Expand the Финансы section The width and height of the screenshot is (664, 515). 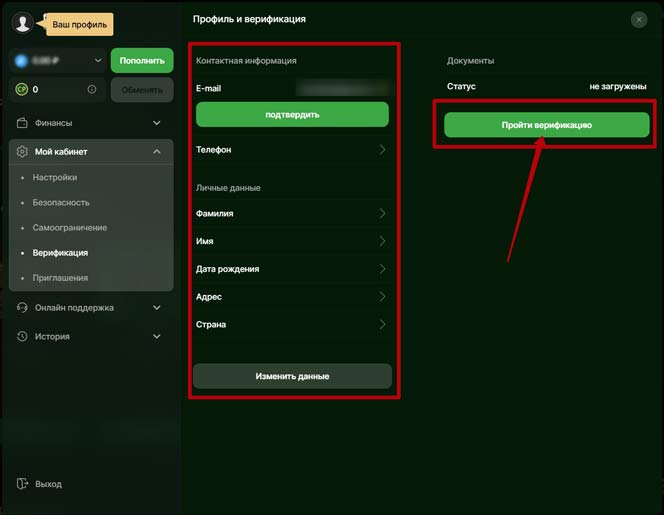(x=157, y=123)
